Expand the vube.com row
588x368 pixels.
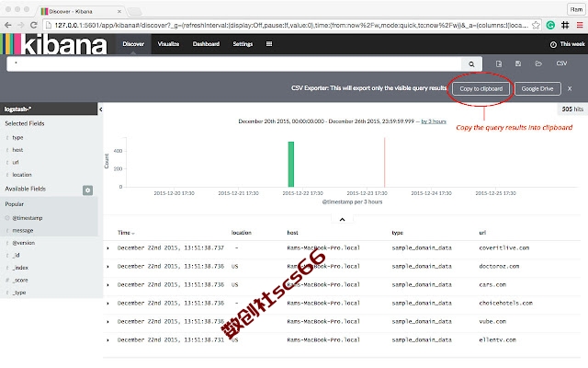pos(108,322)
